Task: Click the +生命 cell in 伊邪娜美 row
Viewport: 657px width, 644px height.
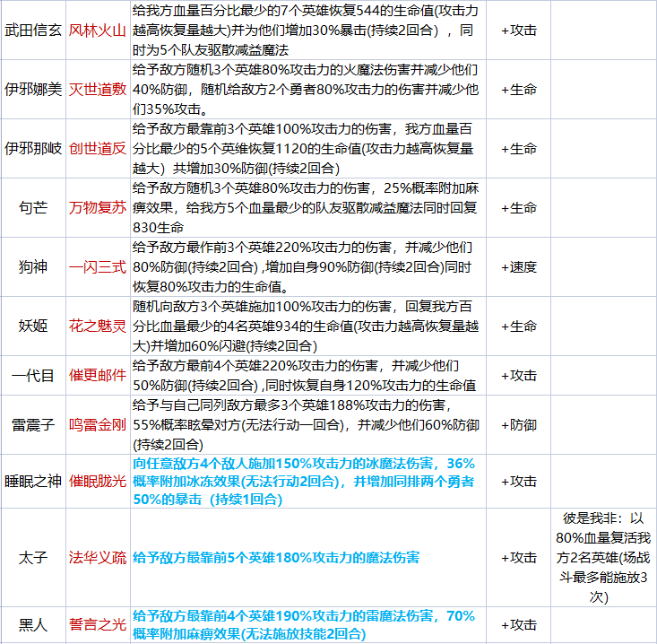Action: [x=519, y=90]
